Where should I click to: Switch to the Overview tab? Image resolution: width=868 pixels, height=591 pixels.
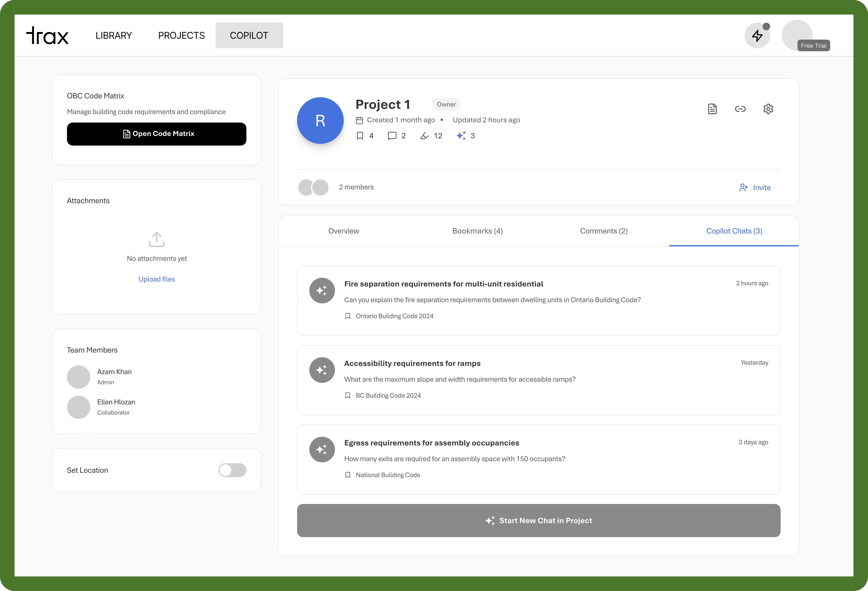pyautogui.click(x=344, y=231)
